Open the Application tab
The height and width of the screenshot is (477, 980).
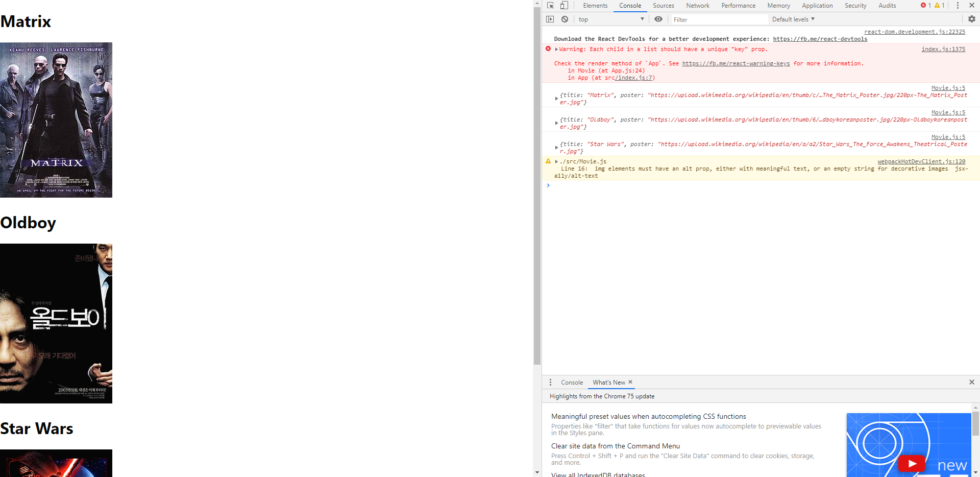pyautogui.click(x=817, y=6)
